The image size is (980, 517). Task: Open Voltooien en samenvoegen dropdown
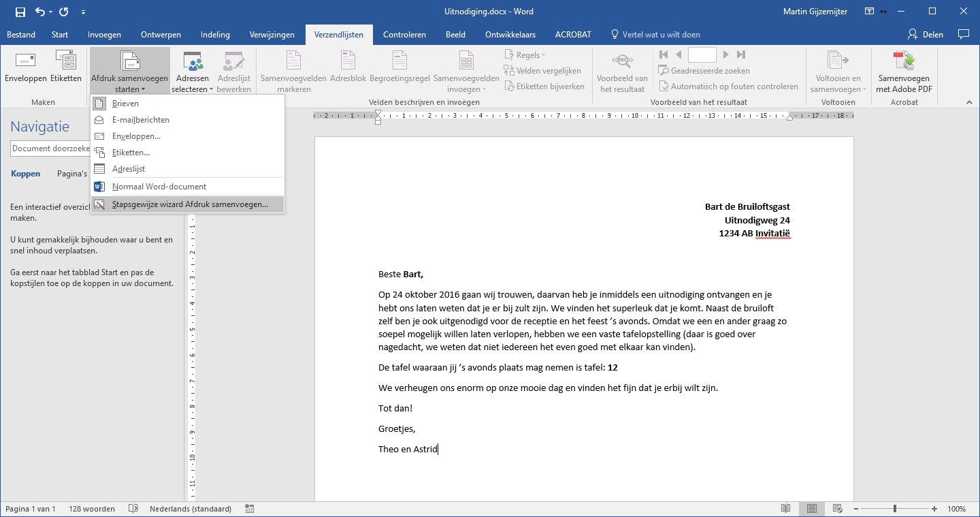(x=838, y=72)
